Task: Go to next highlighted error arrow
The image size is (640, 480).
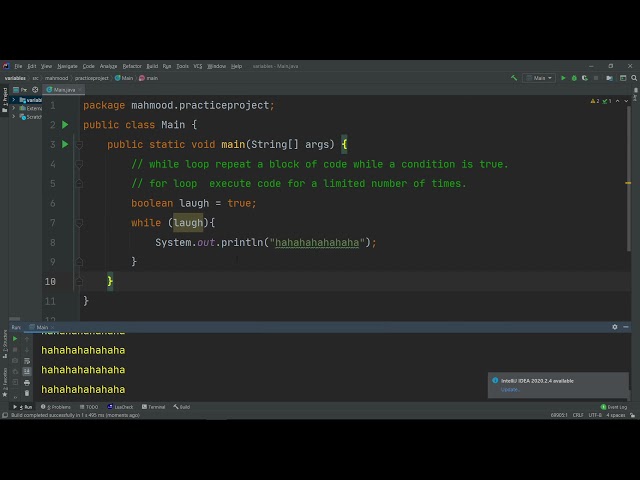Action: (626, 101)
